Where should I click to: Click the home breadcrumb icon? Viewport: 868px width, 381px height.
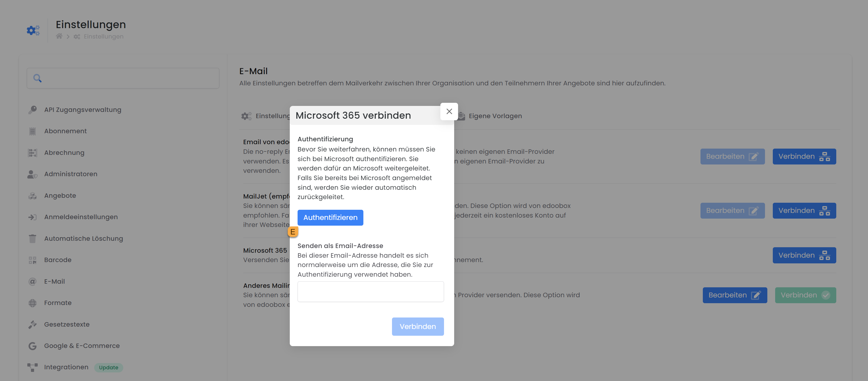[59, 36]
